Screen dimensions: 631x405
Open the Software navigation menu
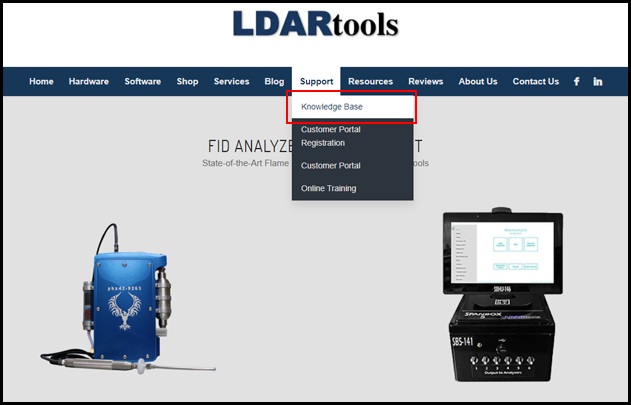click(143, 82)
